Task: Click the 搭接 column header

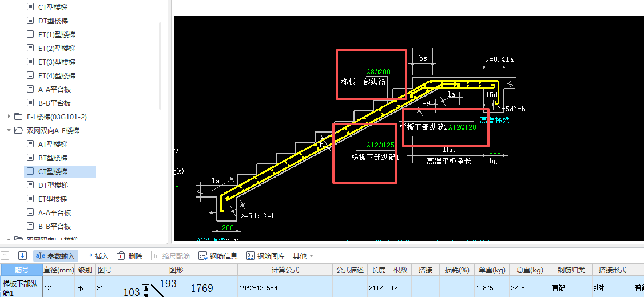Action: click(x=425, y=270)
